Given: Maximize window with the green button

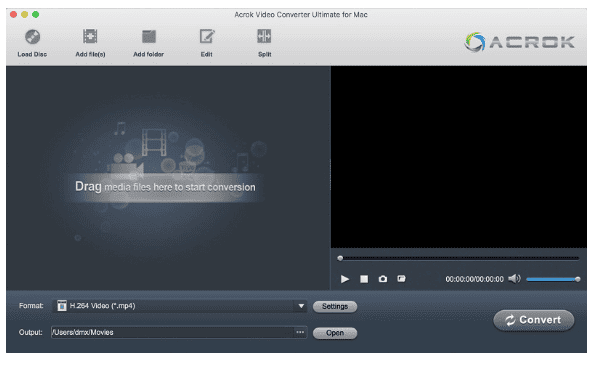Looking at the screenshot, I should [x=35, y=14].
